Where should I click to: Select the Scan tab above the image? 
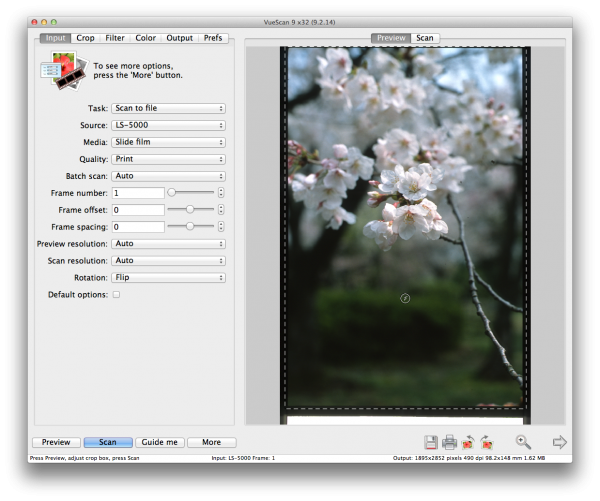(x=425, y=38)
